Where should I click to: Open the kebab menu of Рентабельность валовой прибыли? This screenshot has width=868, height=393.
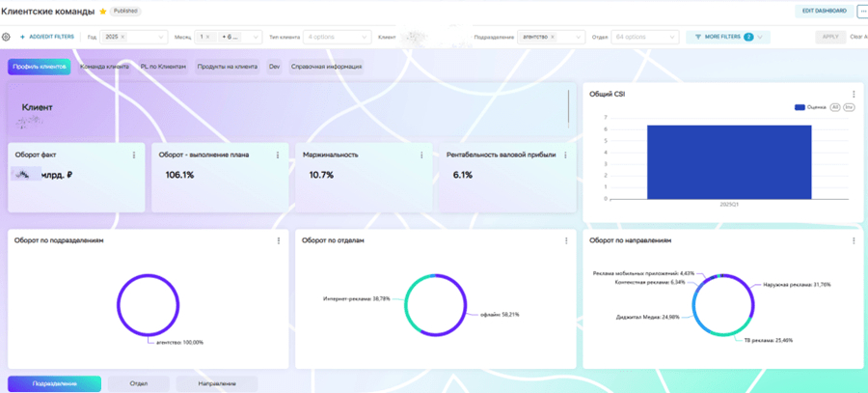[x=565, y=155]
